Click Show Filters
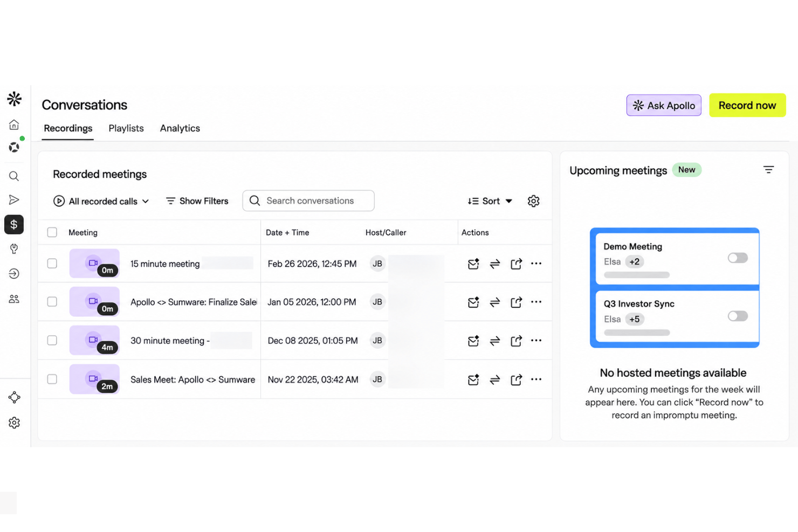798x532 pixels. pyautogui.click(x=197, y=201)
